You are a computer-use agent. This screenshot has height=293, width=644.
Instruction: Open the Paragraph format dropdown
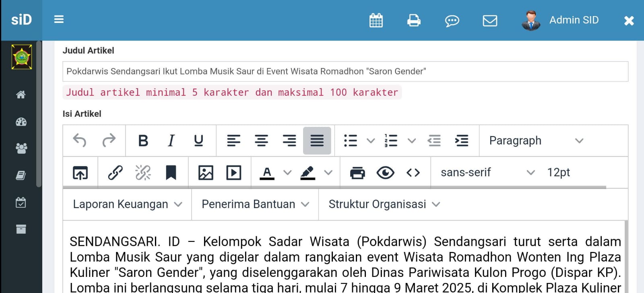tap(536, 140)
